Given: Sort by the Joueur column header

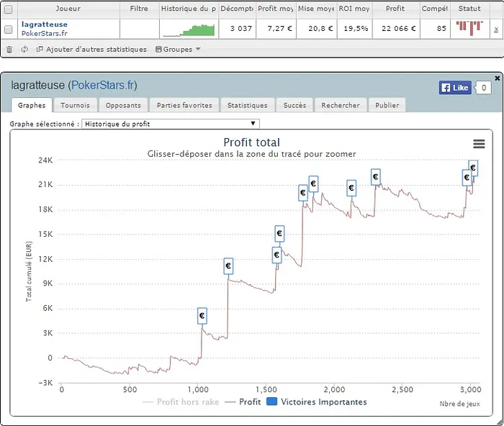Looking at the screenshot, I should click(68, 9).
